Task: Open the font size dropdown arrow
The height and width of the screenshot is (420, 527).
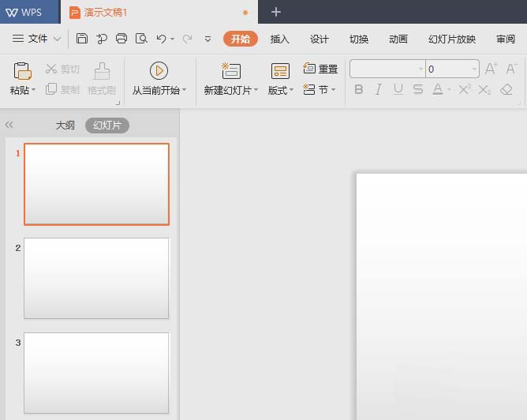Action: coord(474,69)
